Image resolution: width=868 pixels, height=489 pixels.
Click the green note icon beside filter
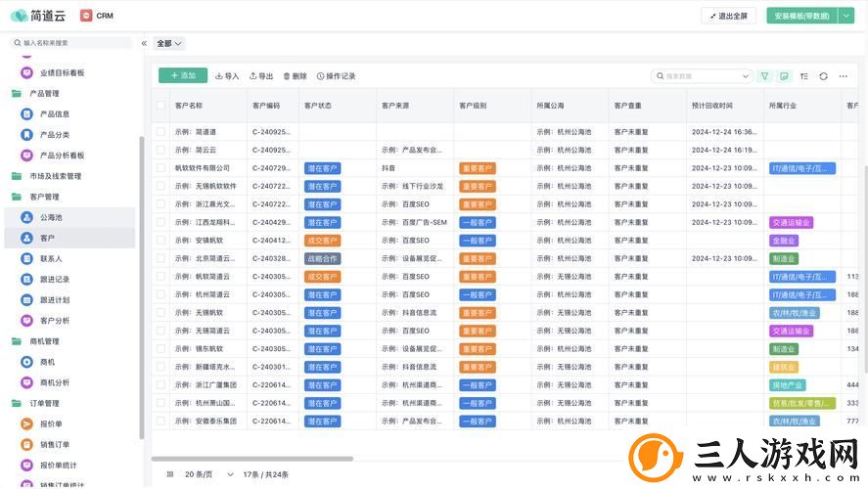[784, 75]
